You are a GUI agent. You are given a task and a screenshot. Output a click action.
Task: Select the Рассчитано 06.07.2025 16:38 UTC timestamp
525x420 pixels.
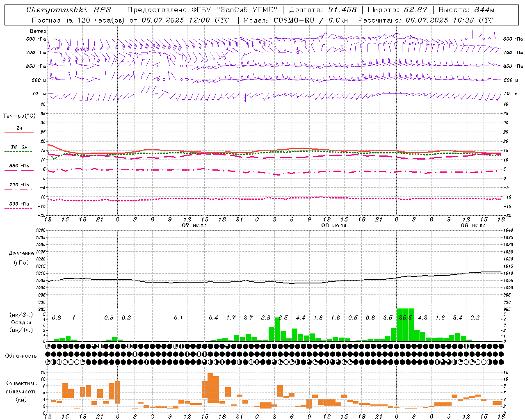click(x=426, y=20)
